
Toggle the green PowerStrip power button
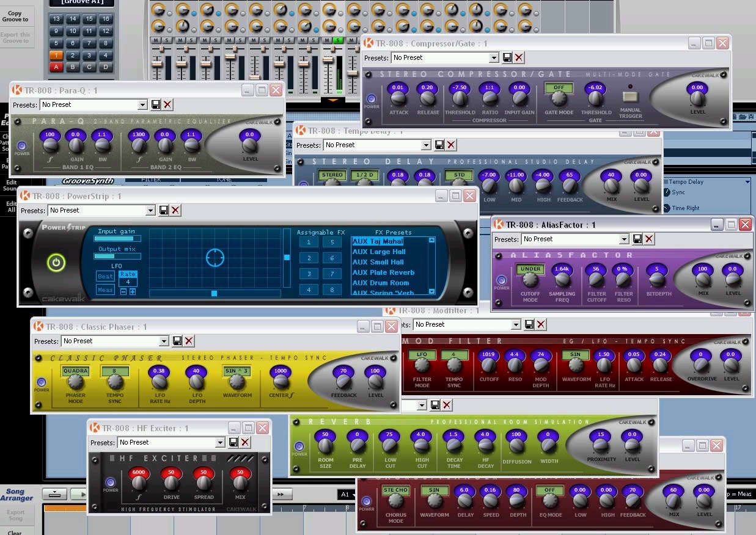pos(56,263)
